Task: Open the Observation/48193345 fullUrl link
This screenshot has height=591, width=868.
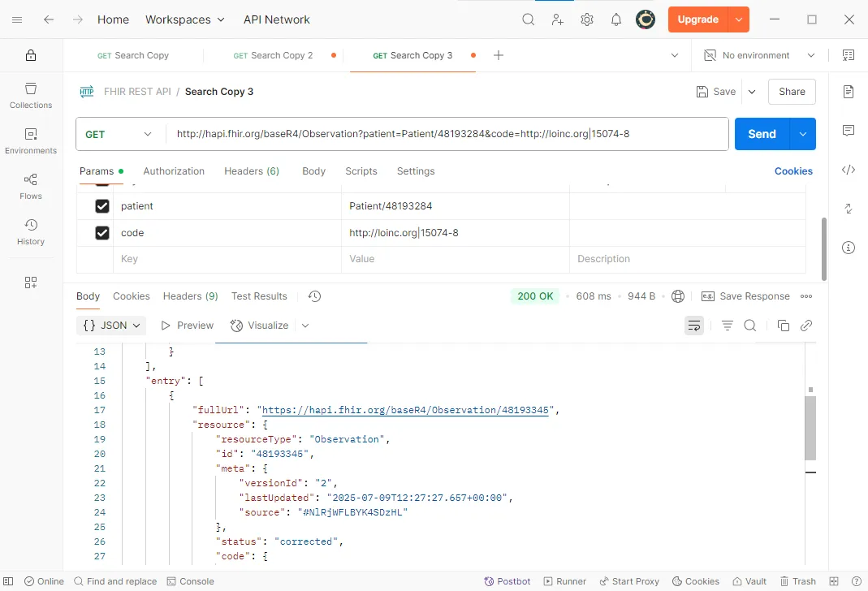Action: pyautogui.click(x=405, y=410)
